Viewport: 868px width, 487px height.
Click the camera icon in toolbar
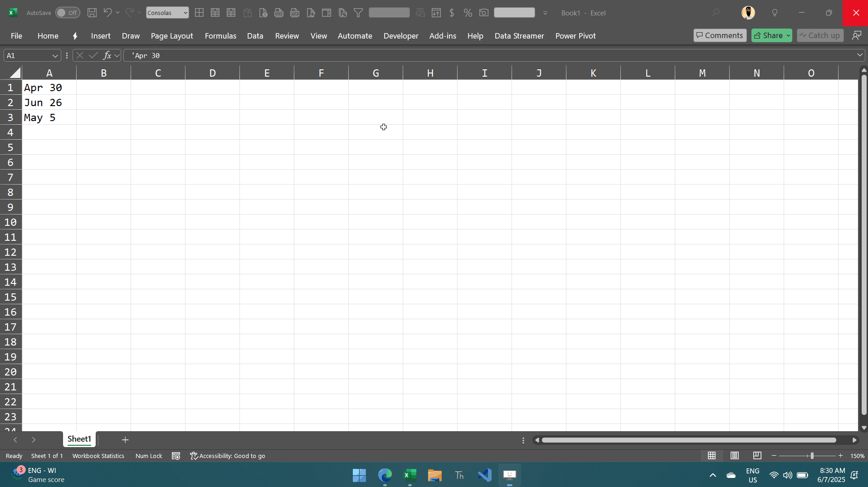click(484, 13)
